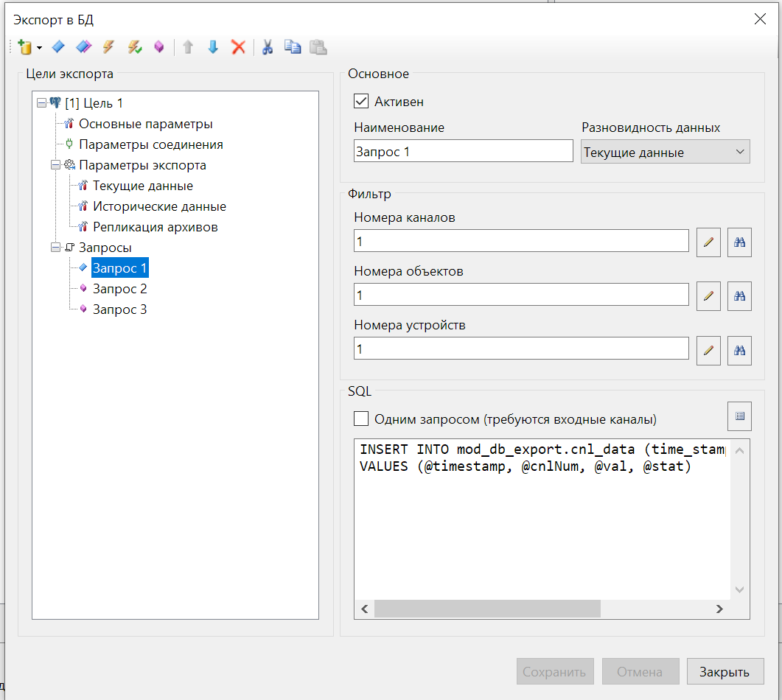Image resolution: width=782 pixels, height=700 pixels.
Task: Click the Закрыть button
Action: point(725,671)
